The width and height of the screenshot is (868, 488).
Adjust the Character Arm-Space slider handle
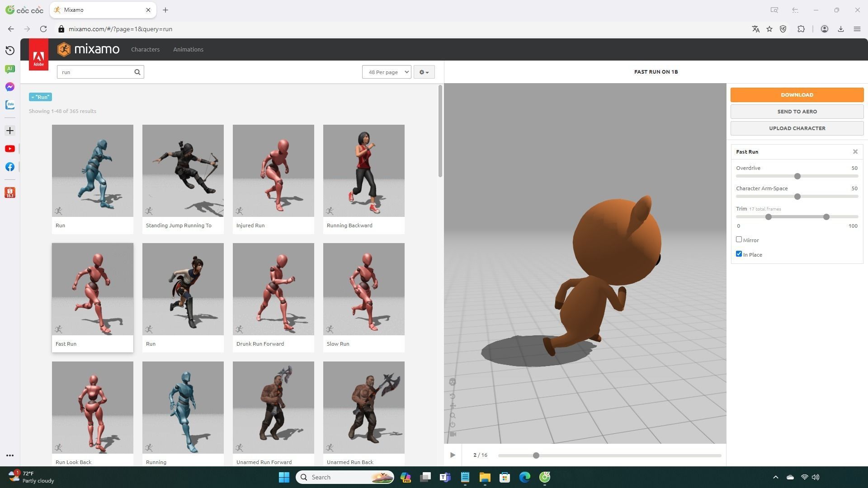click(x=797, y=197)
